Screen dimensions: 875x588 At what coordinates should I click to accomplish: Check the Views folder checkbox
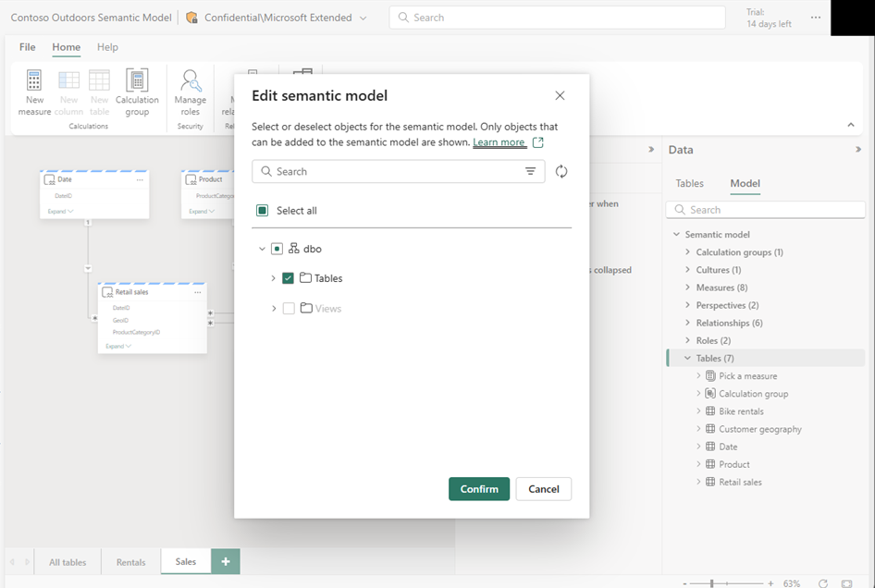coord(289,308)
